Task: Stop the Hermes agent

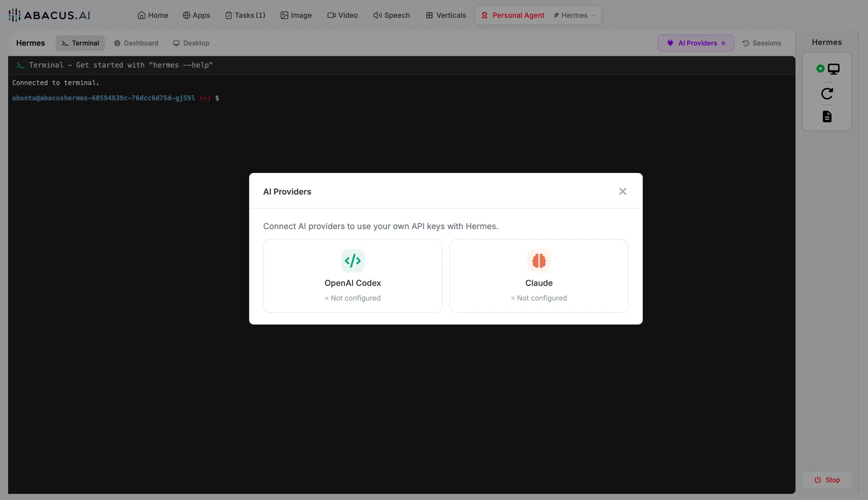Action: tap(827, 480)
